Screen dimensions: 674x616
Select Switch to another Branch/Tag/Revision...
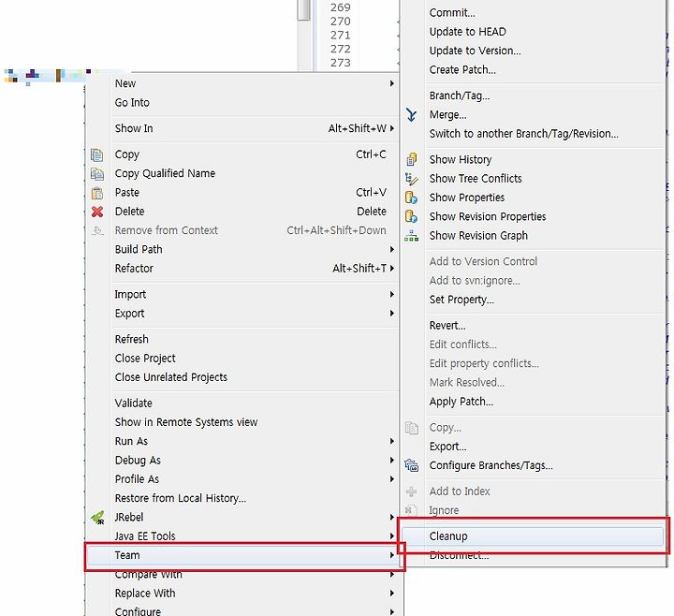pyautogui.click(x=524, y=134)
